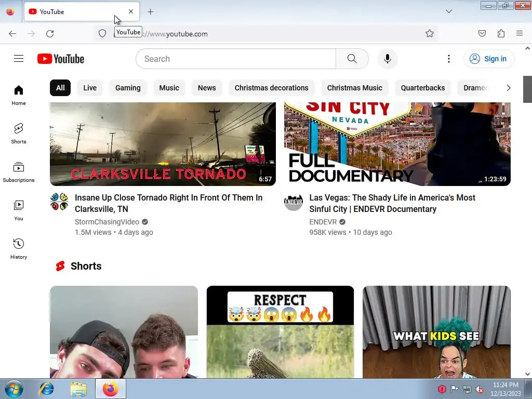Open History in sidebar
This screenshot has height=399, width=532.
coord(19,249)
